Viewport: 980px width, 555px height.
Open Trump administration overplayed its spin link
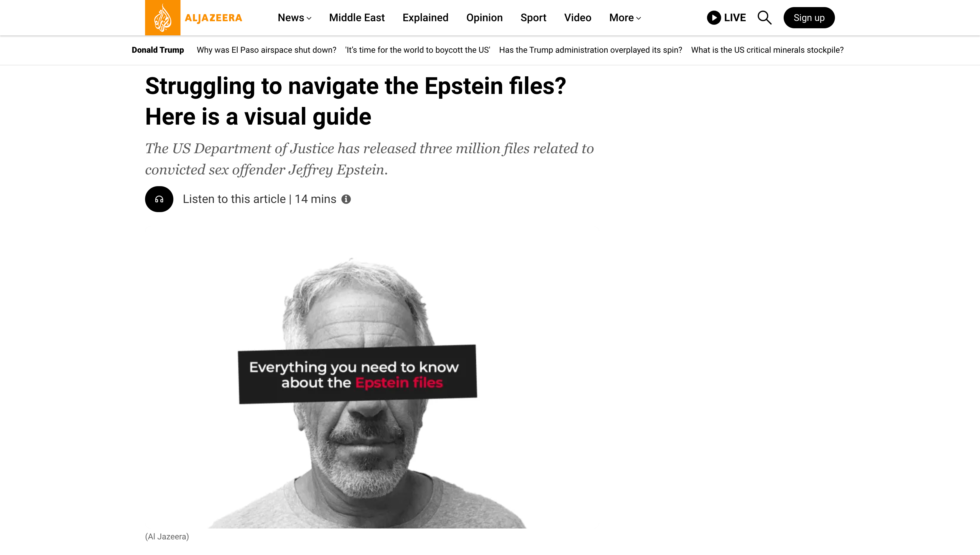(590, 50)
